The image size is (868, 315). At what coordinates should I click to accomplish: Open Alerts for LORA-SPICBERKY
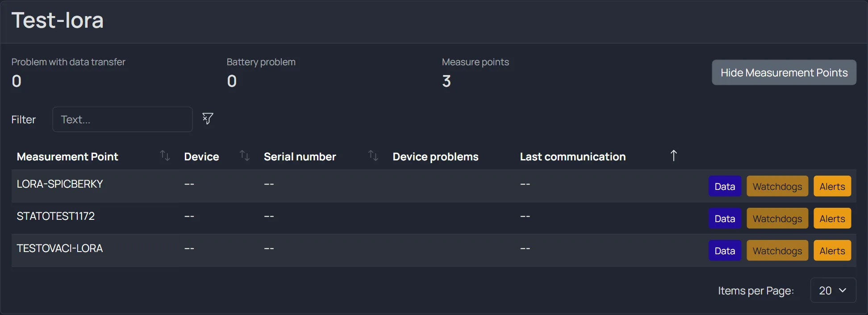(832, 186)
